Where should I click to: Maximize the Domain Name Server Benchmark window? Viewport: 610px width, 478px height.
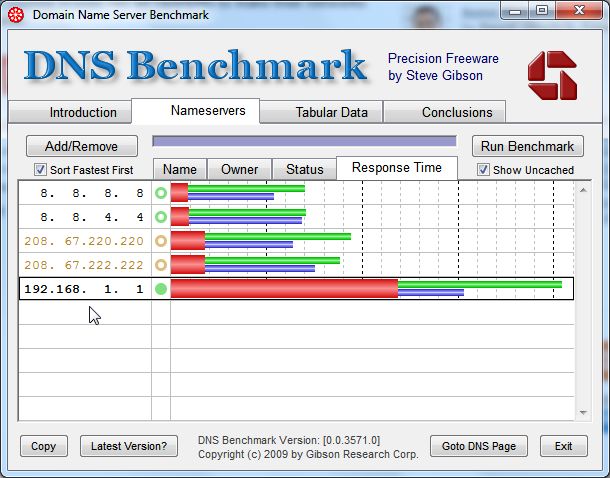point(542,11)
